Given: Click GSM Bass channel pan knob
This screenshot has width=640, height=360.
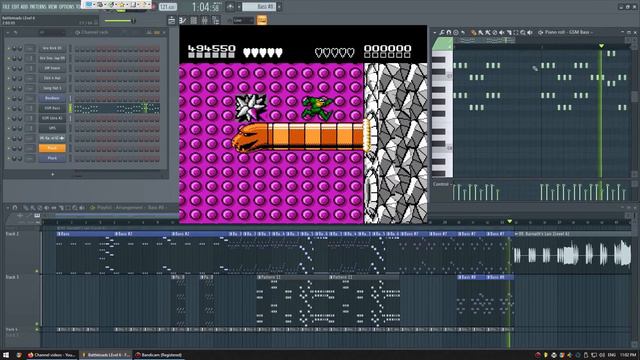Looking at the screenshot, I should click(14, 108).
